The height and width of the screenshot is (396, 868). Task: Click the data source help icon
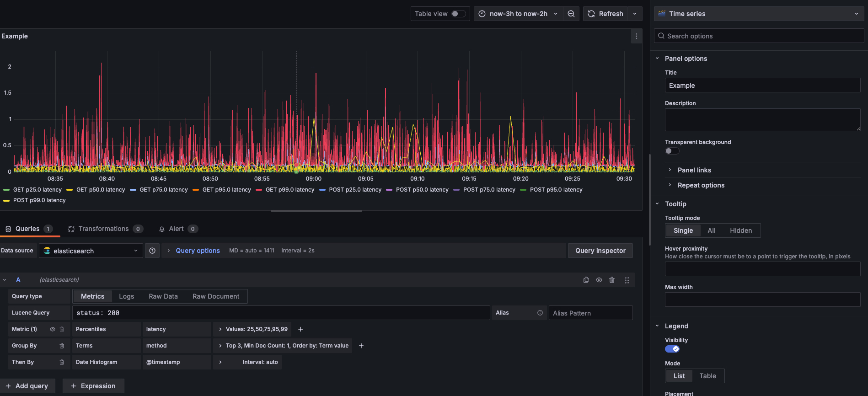point(152,251)
